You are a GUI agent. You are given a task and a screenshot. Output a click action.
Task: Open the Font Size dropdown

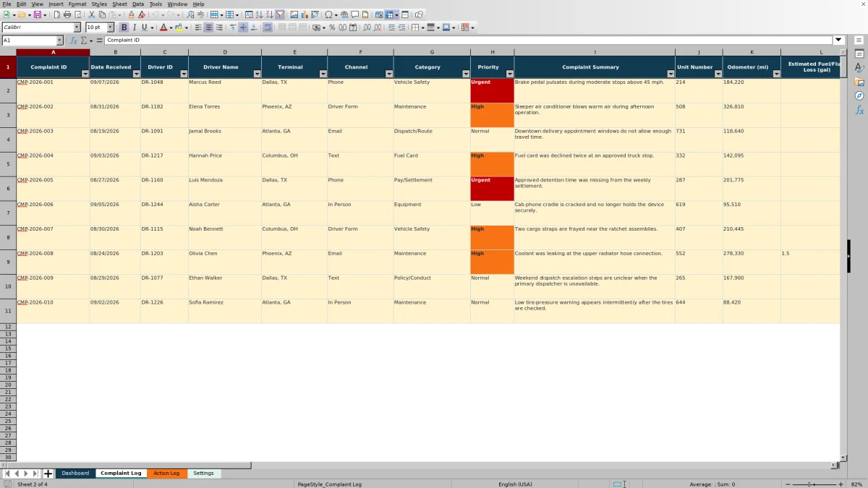[x=111, y=27]
